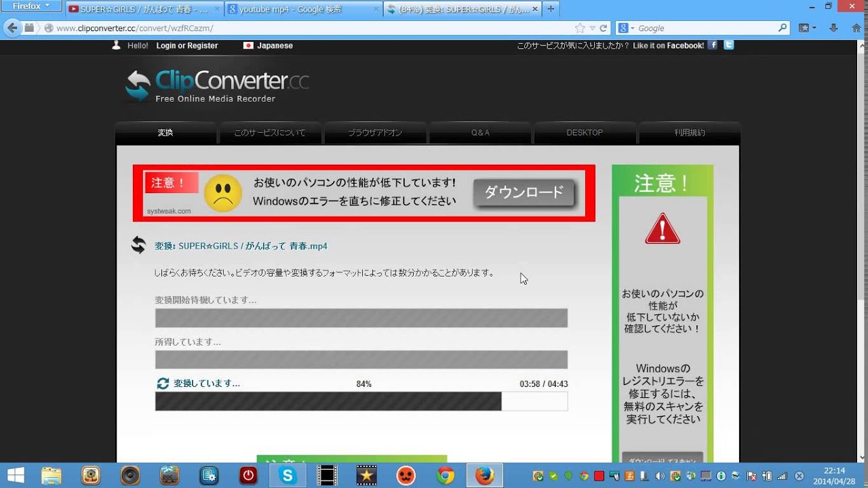Click the 変換: SUPER☆GiRLS title text
This screenshot has height=488, width=868.
click(241, 246)
